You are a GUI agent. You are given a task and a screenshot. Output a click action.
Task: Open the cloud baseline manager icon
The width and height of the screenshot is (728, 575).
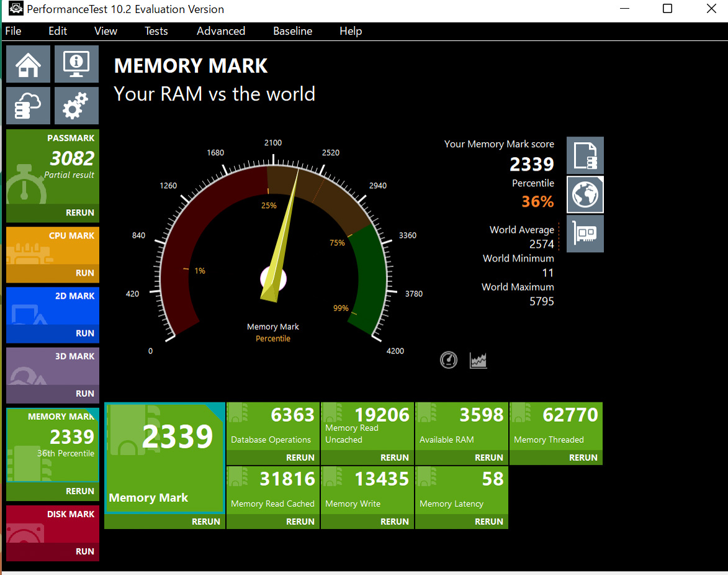point(29,106)
